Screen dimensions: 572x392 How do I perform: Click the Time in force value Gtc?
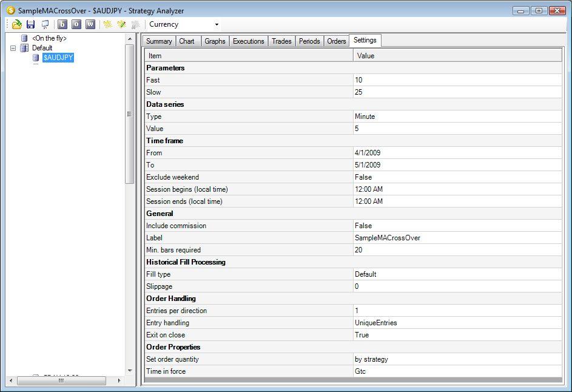coord(457,371)
